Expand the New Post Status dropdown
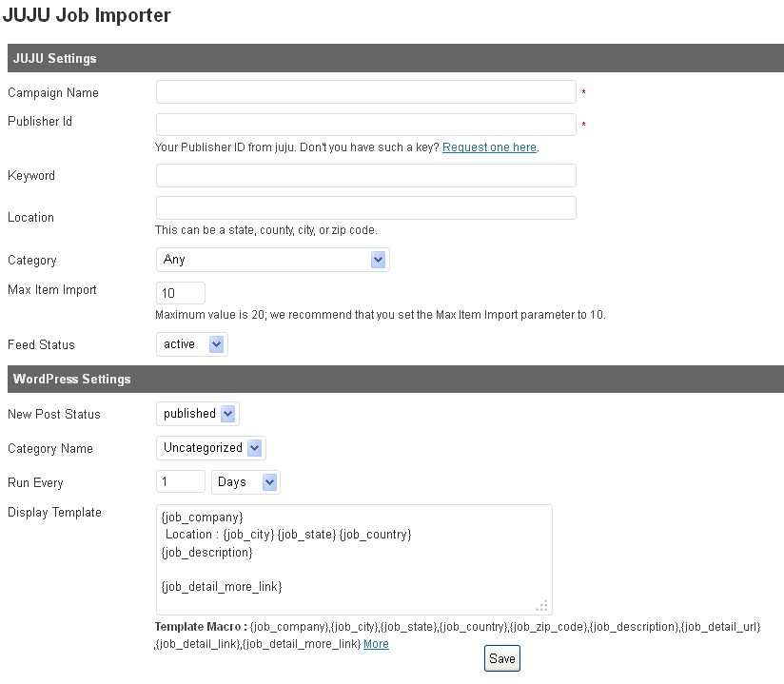This screenshot has width=784, height=684. (197, 414)
